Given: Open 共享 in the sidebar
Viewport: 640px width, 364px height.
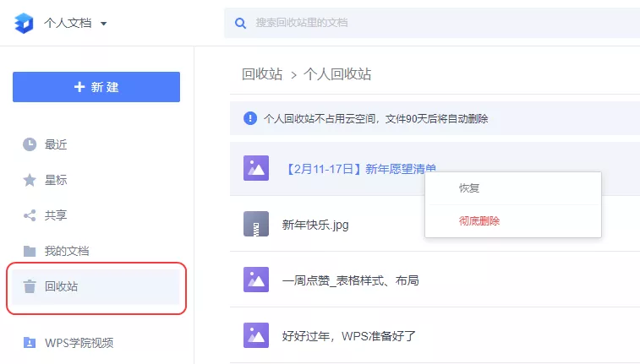Looking at the screenshot, I should (x=56, y=215).
